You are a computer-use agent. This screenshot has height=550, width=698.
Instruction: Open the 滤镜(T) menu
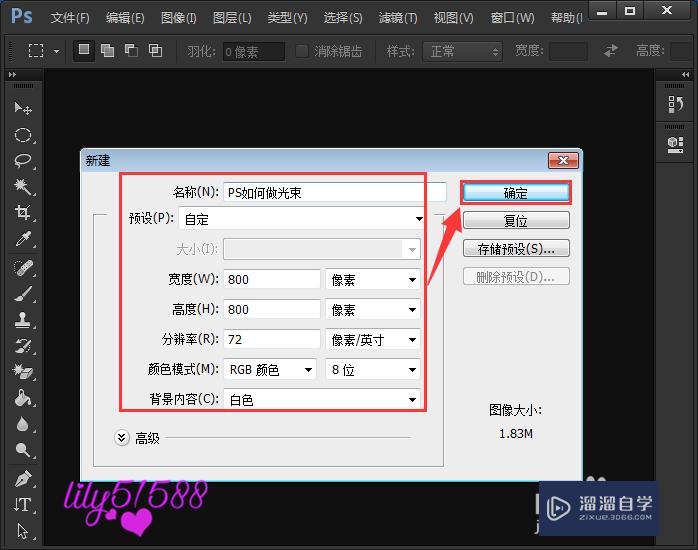coord(398,18)
